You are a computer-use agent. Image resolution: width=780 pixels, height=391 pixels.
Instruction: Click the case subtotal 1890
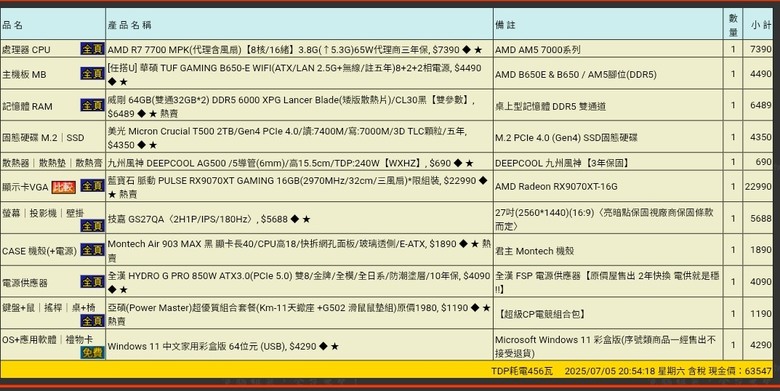[761, 250]
